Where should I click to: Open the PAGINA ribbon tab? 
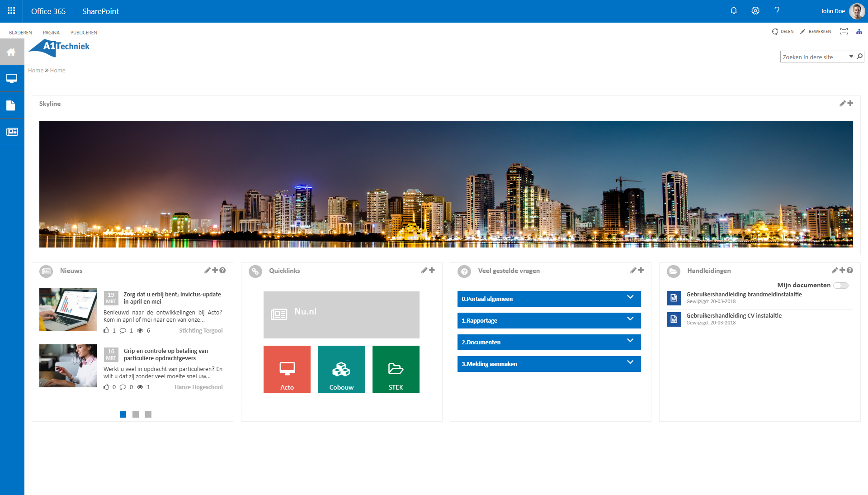tap(51, 33)
